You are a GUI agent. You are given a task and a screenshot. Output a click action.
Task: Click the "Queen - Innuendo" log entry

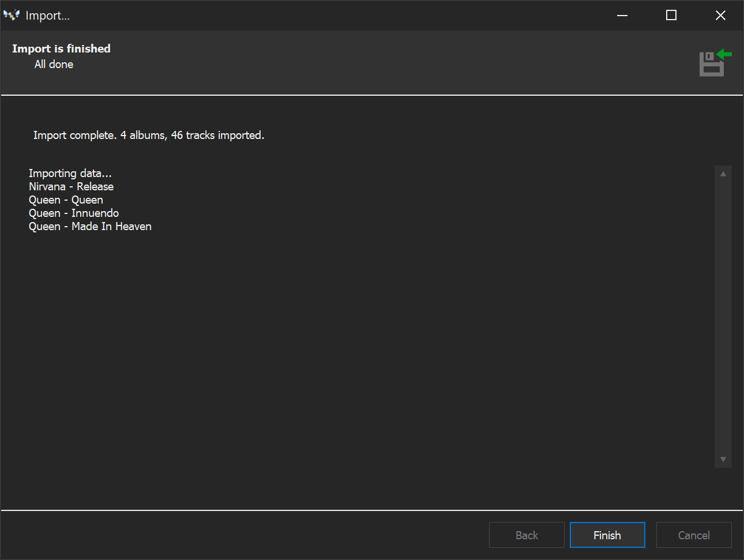[x=74, y=213]
